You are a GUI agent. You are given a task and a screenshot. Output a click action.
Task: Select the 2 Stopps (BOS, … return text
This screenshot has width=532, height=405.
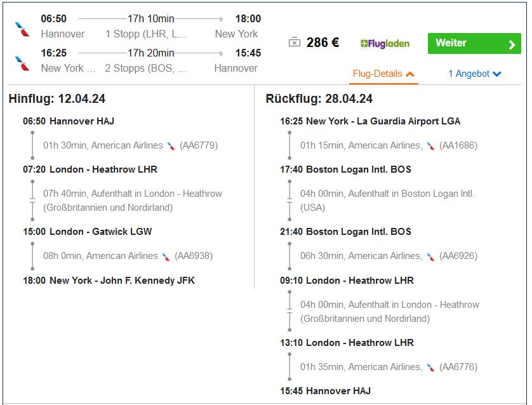pos(146,68)
